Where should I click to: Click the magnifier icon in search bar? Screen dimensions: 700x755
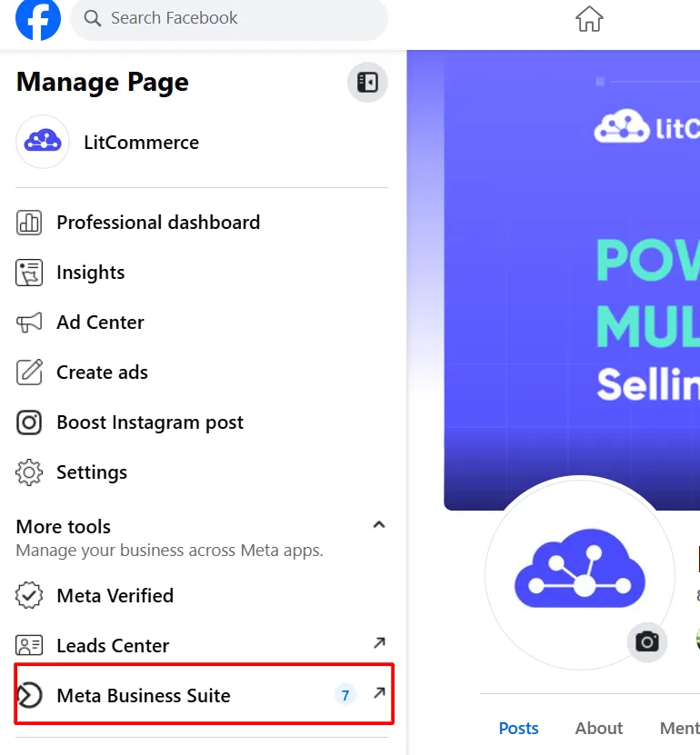(x=92, y=18)
